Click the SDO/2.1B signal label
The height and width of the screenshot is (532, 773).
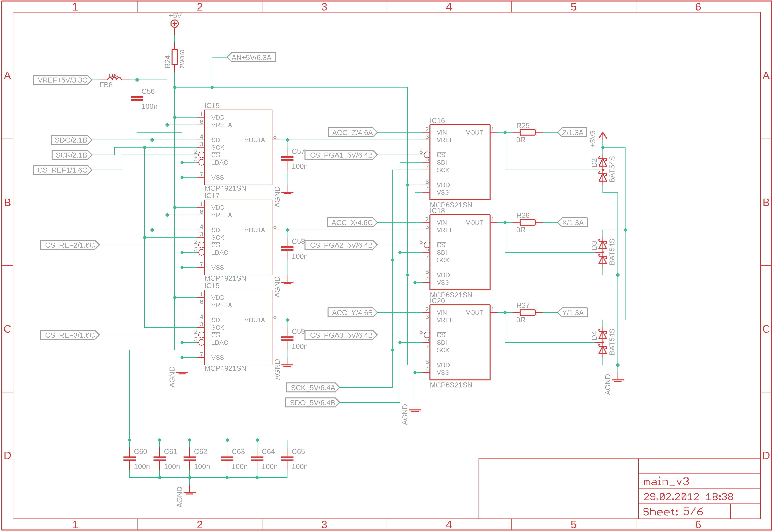coord(71,140)
